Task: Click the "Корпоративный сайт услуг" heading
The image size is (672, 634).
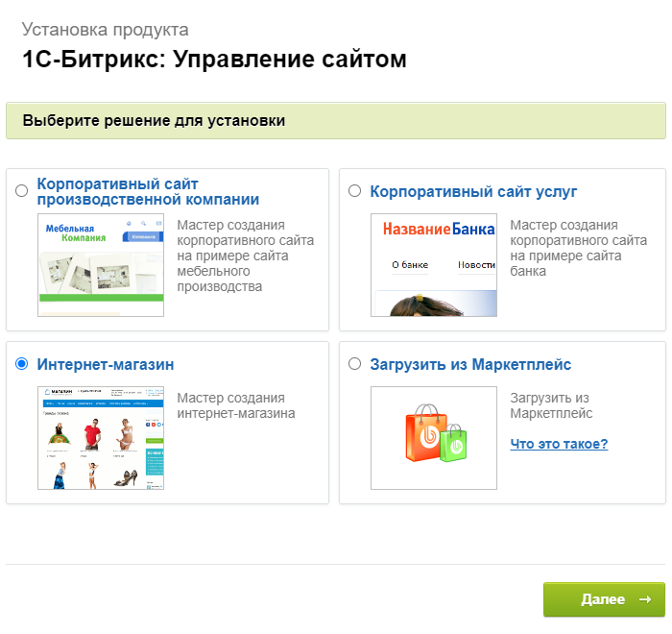Action: coord(473,191)
